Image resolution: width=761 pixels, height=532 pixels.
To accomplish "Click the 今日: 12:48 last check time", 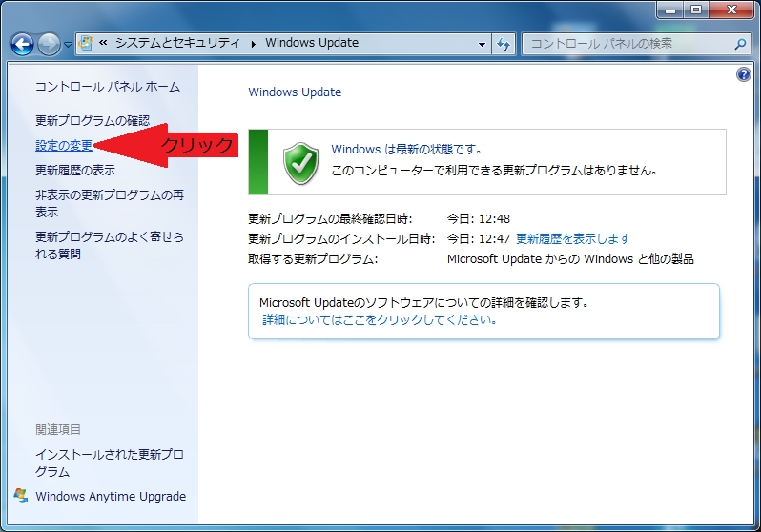I will coord(479,219).
